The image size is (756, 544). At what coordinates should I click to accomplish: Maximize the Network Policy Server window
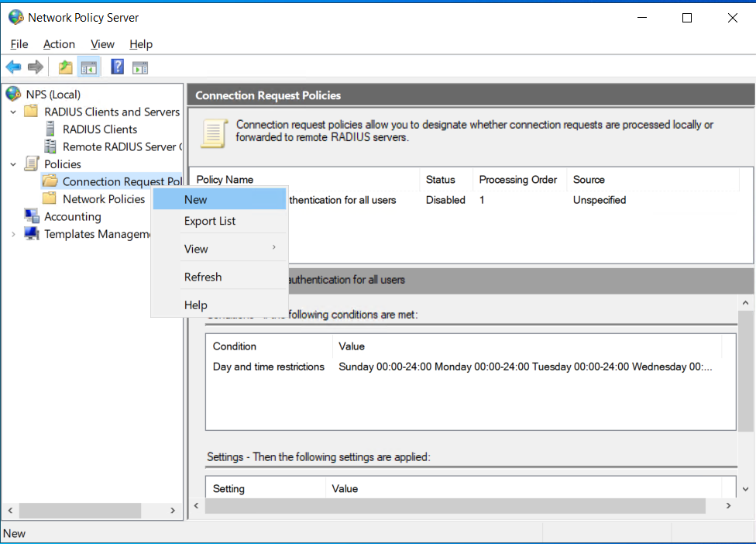click(x=687, y=18)
